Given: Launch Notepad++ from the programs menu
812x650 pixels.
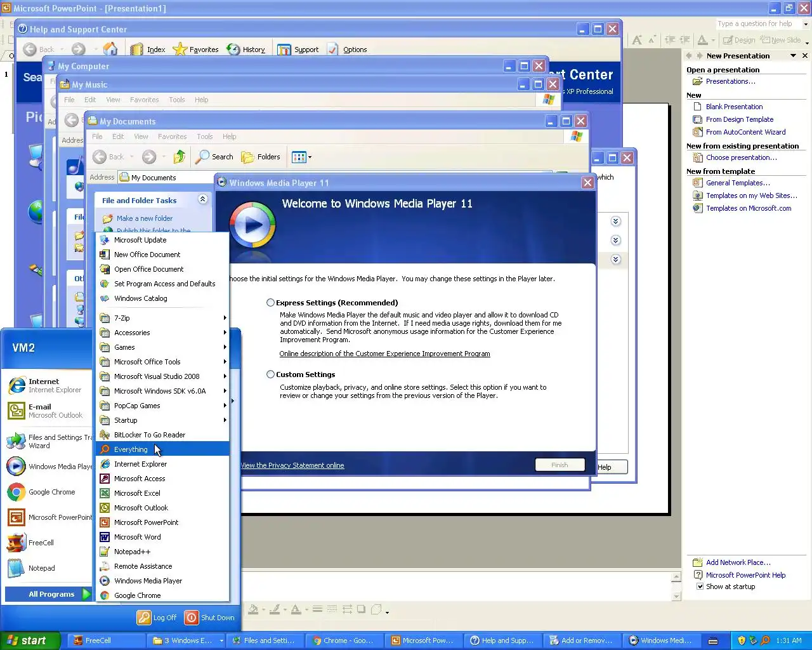Looking at the screenshot, I should click(x=162, y=551).
